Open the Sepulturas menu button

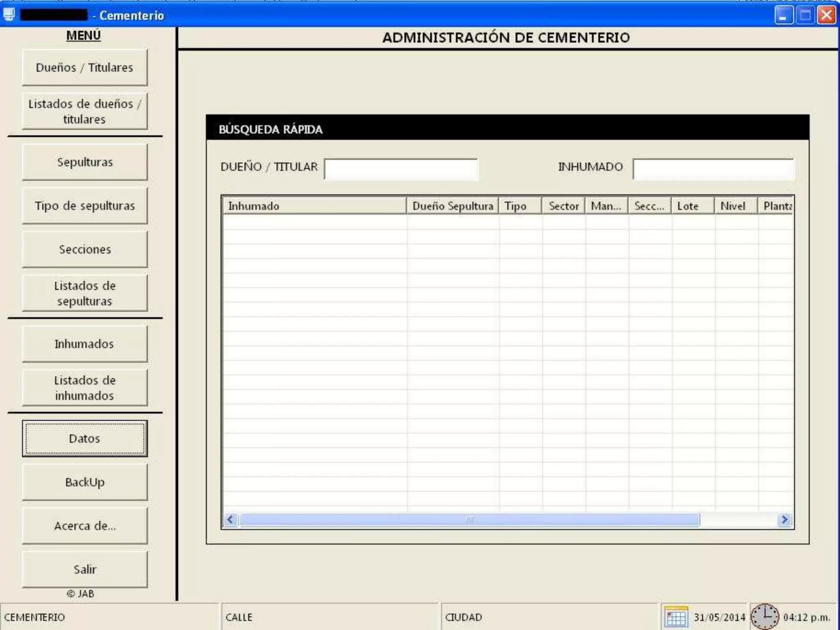pyautogui.click(x=84, y=162)
